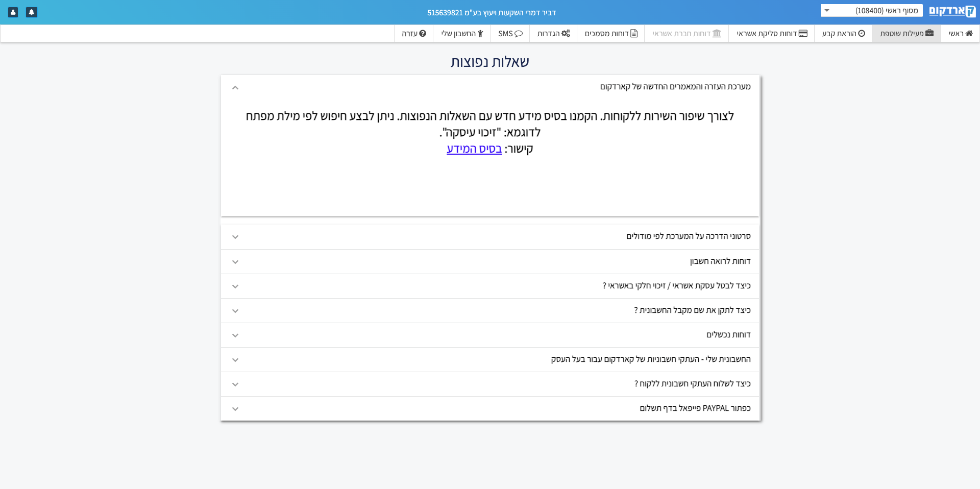
Task: Click the user profile icon in header
Action: (x=13, y=12)
